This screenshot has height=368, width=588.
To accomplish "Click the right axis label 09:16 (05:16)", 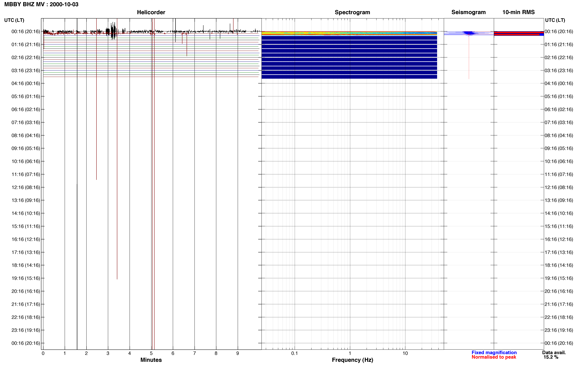I will pos(559,148).
